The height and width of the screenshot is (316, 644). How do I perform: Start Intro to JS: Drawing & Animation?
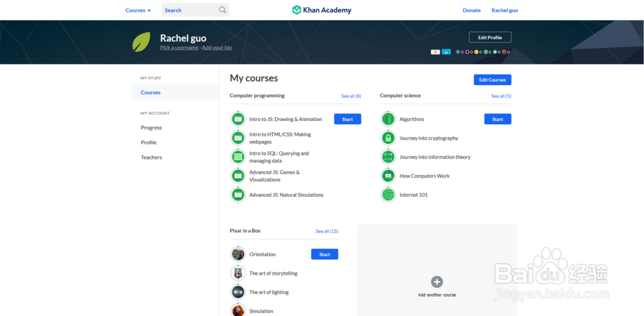348,119
